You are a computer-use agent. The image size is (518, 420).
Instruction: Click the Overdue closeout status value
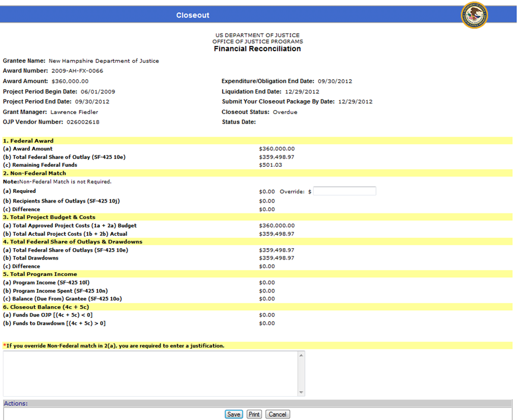click(285, 112)
